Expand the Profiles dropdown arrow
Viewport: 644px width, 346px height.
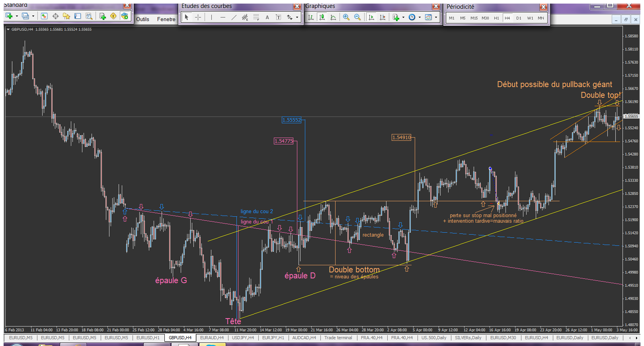pos(33,16)
